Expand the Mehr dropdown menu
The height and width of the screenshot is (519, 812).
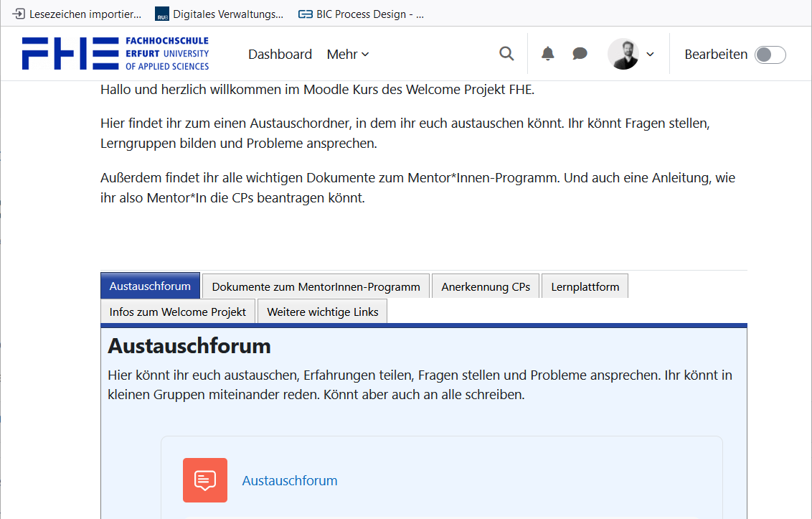click(x=348, y=54)
